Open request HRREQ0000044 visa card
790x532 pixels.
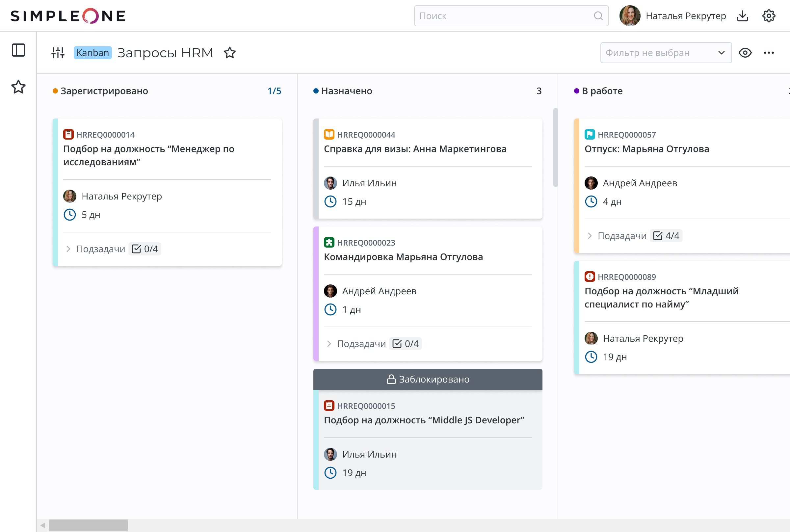pos(415,149)
